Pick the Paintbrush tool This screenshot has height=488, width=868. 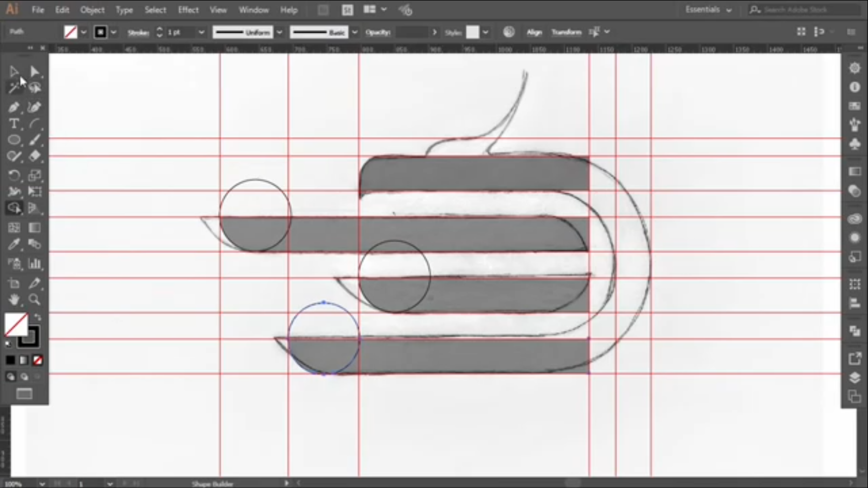(34, 140)
